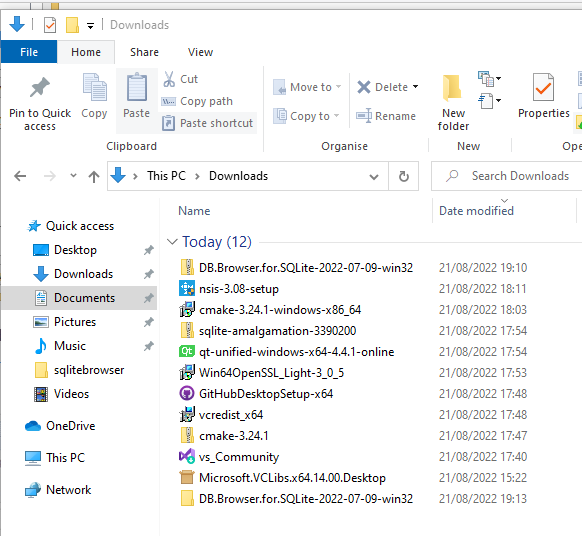Open Properties from the ribbon
Image resolution: width=582 pixels, height=536 pixels.
click(543, 96)
